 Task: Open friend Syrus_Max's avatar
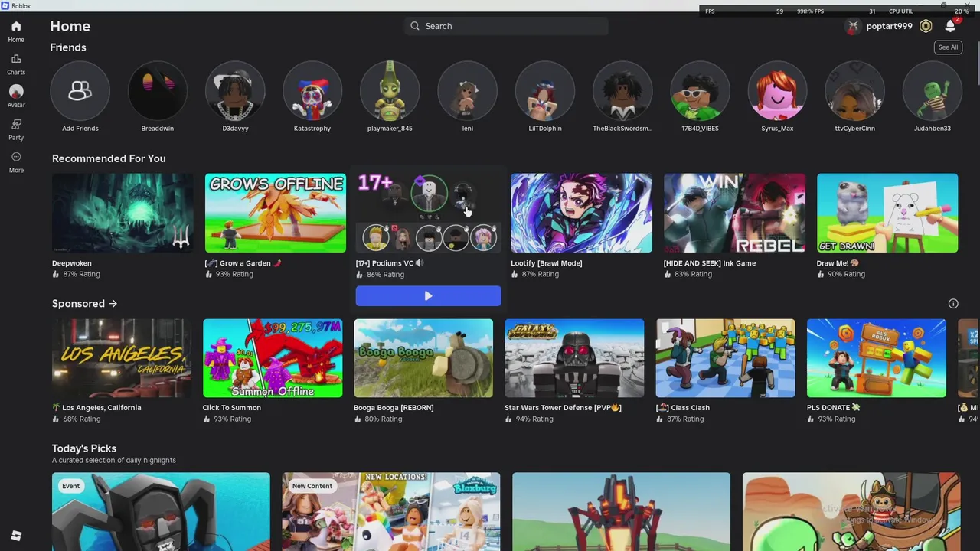tap(777, 91)
